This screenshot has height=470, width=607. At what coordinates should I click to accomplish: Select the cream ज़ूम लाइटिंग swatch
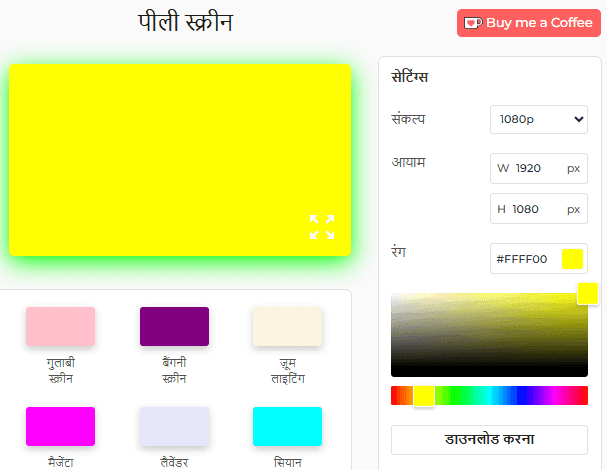pos(287,326)
